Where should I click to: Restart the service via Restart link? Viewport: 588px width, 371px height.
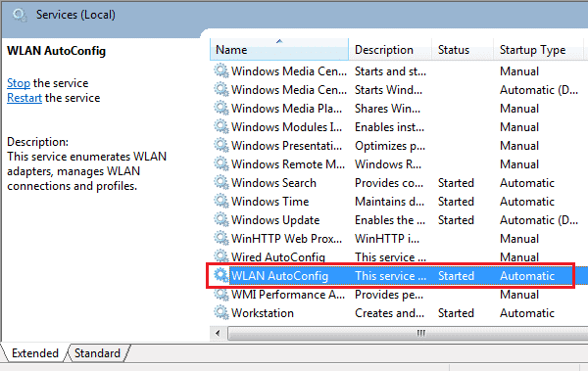click(x=24, y=98)
